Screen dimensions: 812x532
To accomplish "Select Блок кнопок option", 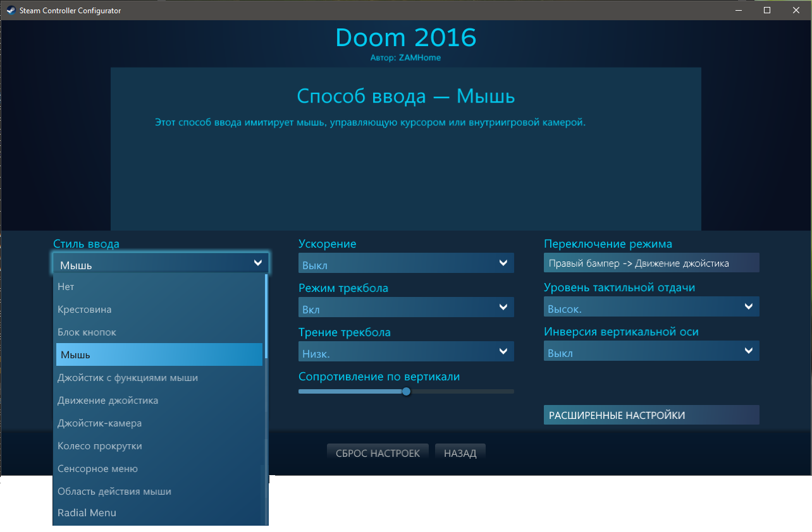I will tap(159, 332).
